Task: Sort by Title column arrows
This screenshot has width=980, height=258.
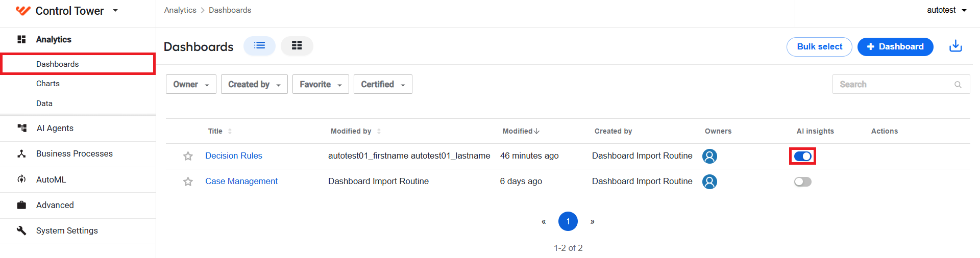Action: pyautogui.click(x=230, y=132)
